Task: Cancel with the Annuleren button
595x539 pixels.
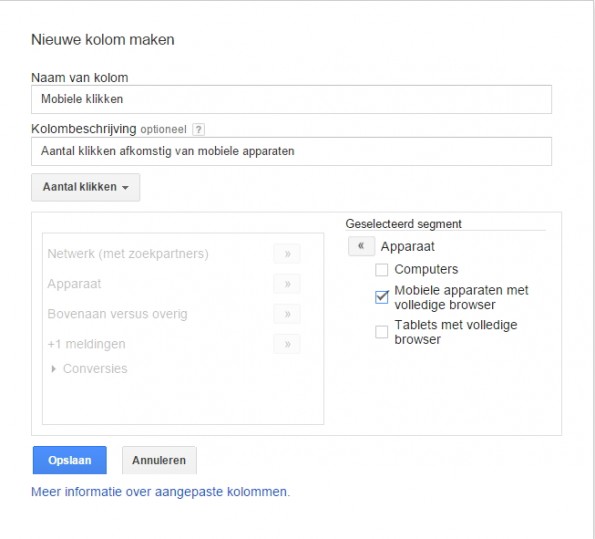Action: 159,460
